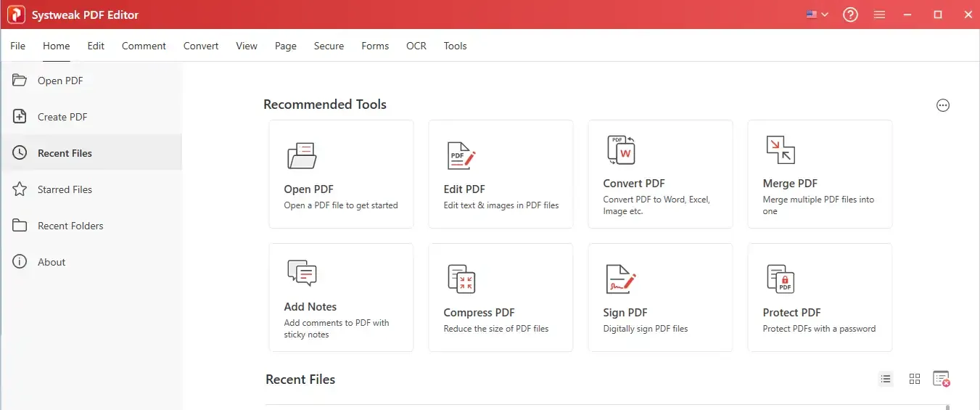Switch to the Comment tab
This screenshot has width=980, height=410.
point(144,46)
